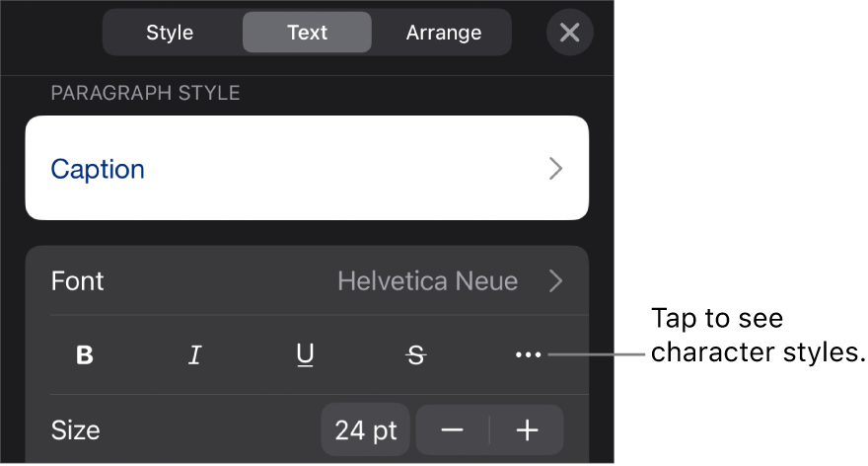Toggle bold formatting
The height and width of the screenshot is (466, 868).
[85, 355]
